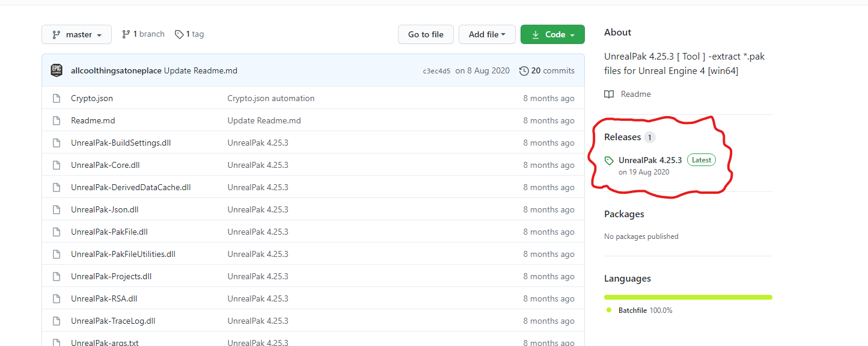Open UnrealPak-PakFile.dll file
The image size is (868, 346).
click(x=109, y=232)
